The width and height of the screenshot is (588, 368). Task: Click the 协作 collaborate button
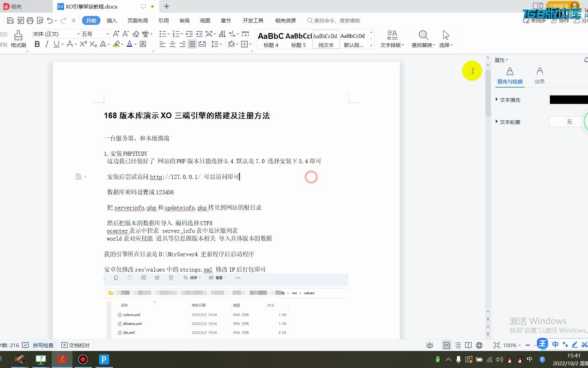click(x=560, y=20)
